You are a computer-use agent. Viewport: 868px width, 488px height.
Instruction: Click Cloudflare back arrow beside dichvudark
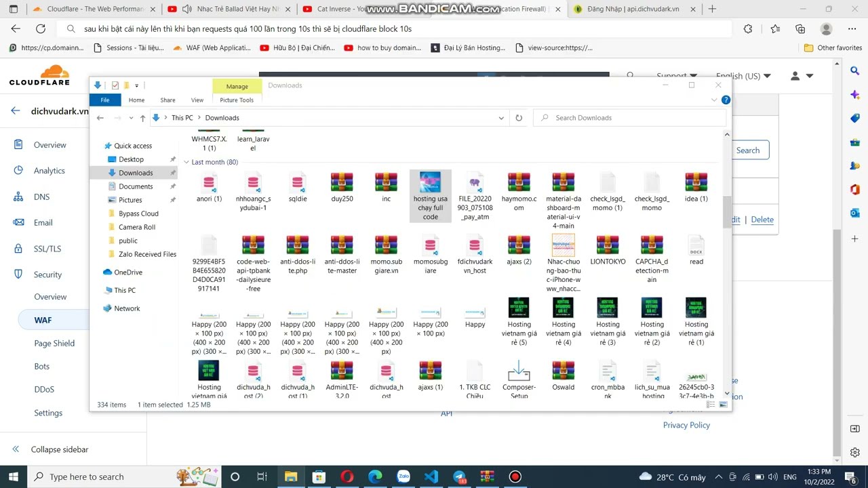[x=16, y=111]
